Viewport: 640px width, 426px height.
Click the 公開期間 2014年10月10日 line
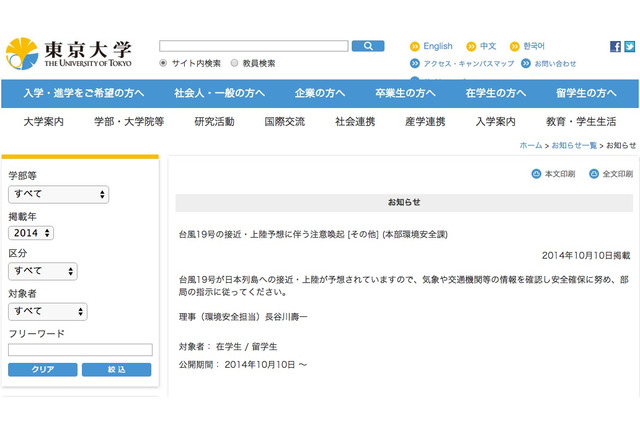coord(243,364)
